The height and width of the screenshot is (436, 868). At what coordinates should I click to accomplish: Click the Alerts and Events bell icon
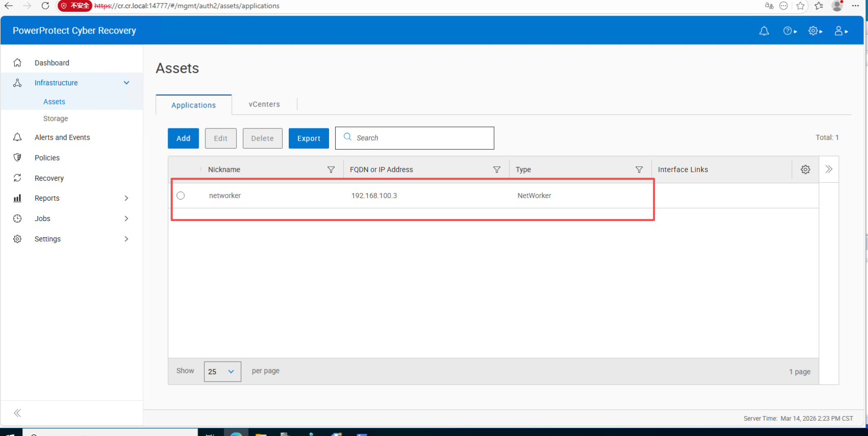point(17,138)
